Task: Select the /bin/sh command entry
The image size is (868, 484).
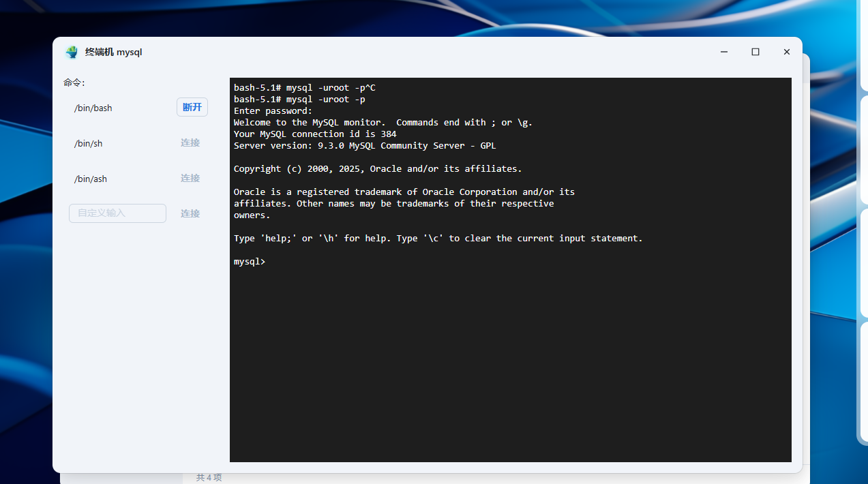Action: click(x=89, y=144)
